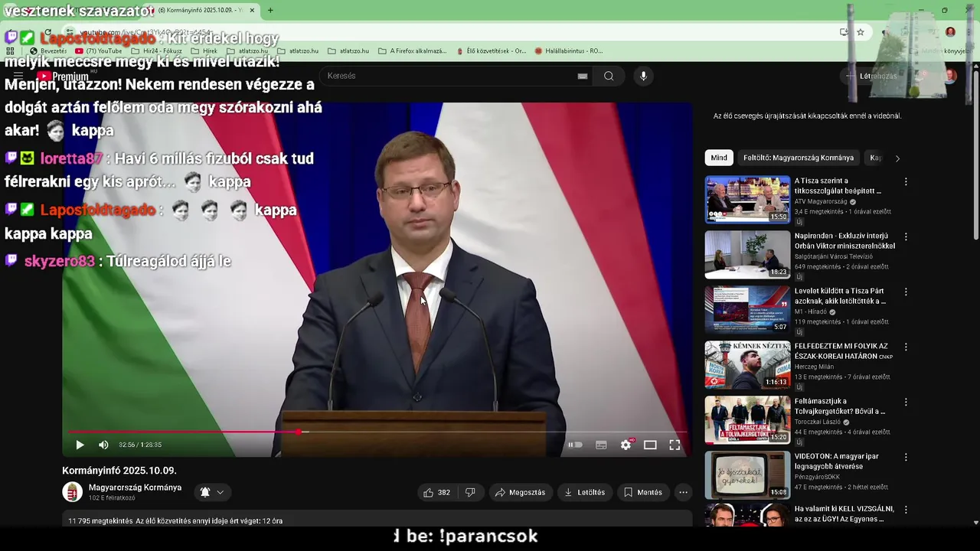The image size is (980, 551).
Task: Enter full screen mode in the player
Action: [675, 445]
